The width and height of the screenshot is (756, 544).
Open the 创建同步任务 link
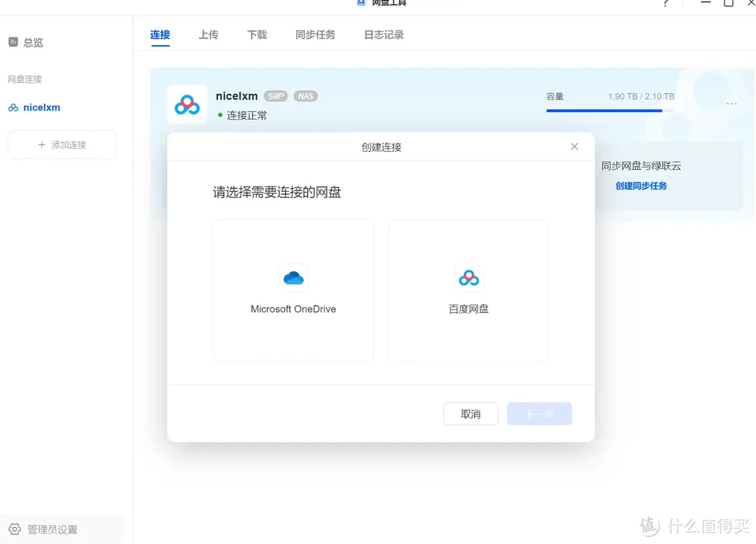pos(640,186)
